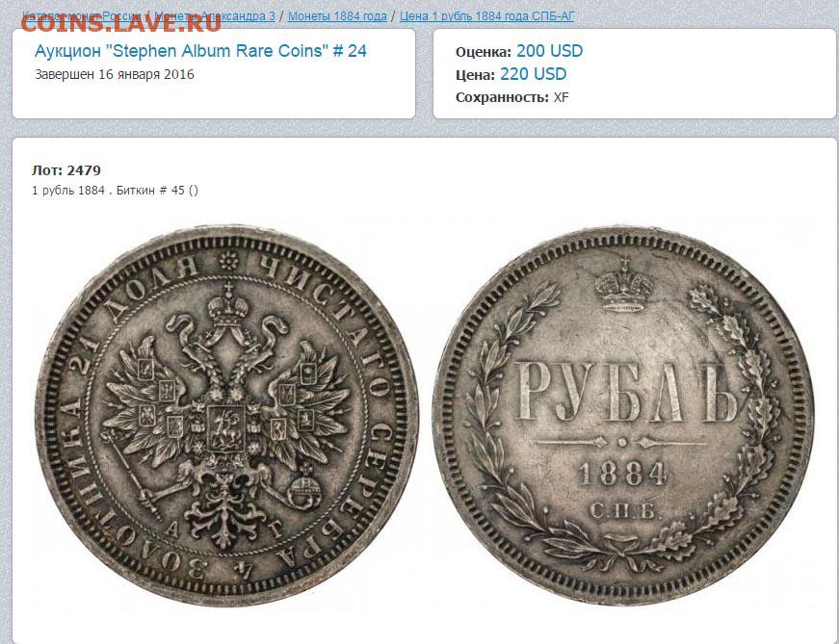This screenshot has height=644, width=839.
Task: Open the coin image showing РУБЛЬ 1884
Action: (x=623, y=415)
